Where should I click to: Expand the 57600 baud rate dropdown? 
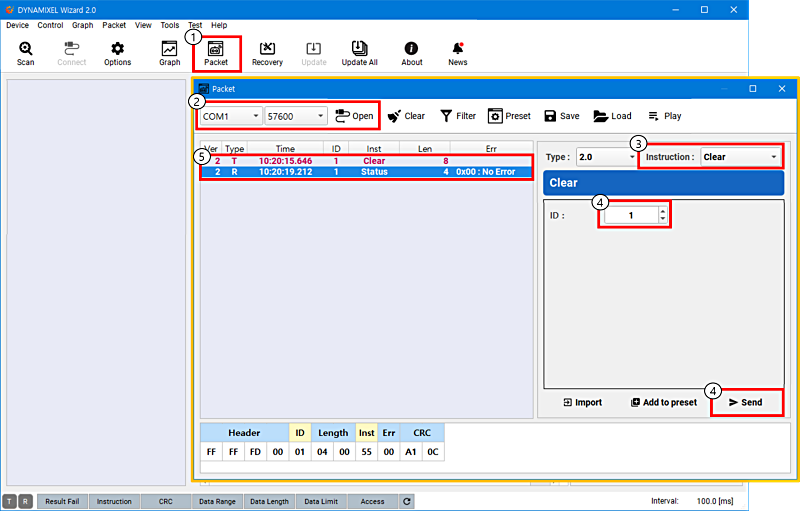click(295, 116)
